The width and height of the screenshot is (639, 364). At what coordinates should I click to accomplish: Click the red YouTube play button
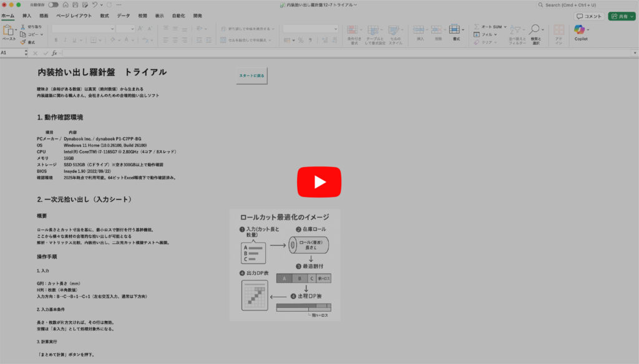[319, 181]
